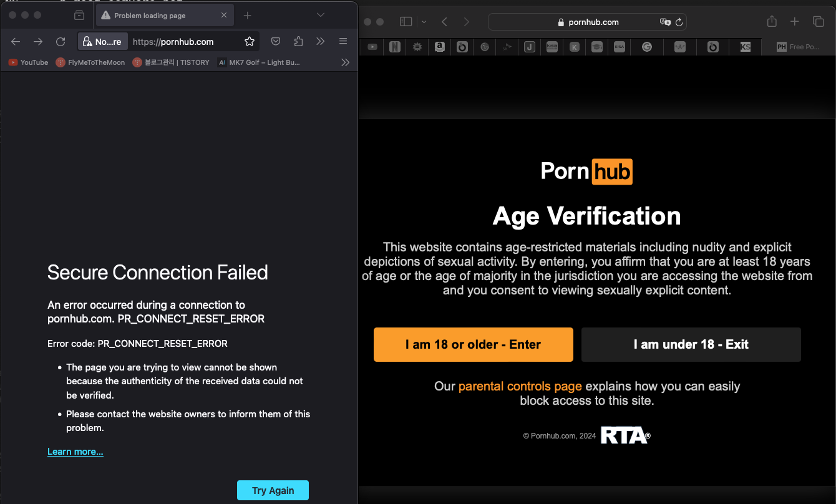The image size is (836, 504).
Task: Reload the page in Firefox
Action: coord(61,42)
